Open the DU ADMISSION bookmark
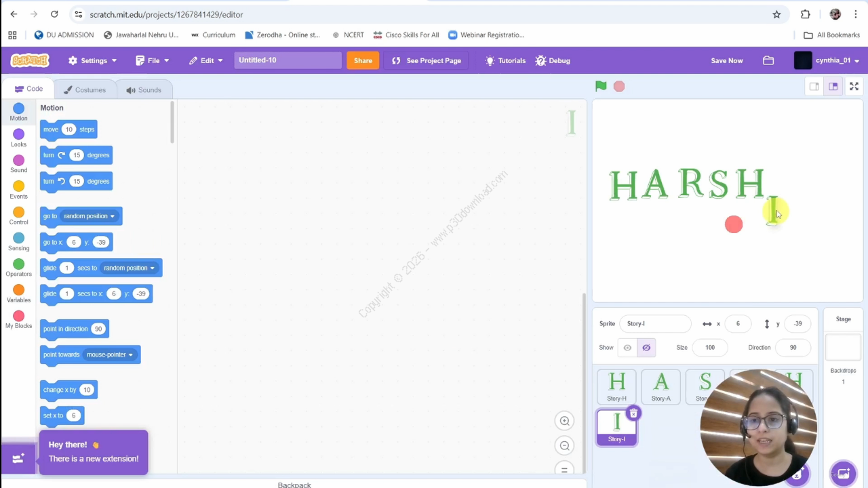The image size is (868, 488). click(64, 35)
